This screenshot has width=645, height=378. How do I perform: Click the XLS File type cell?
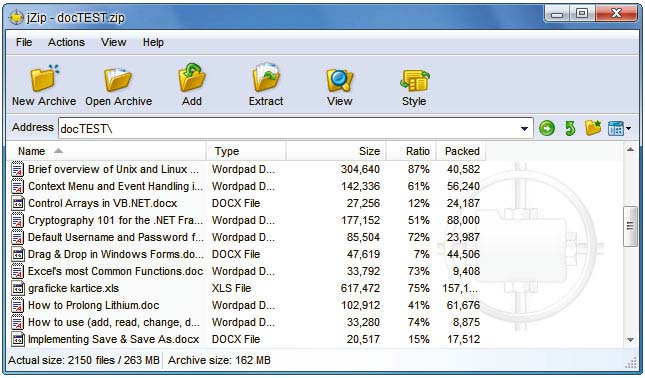[x=231, y=288]
